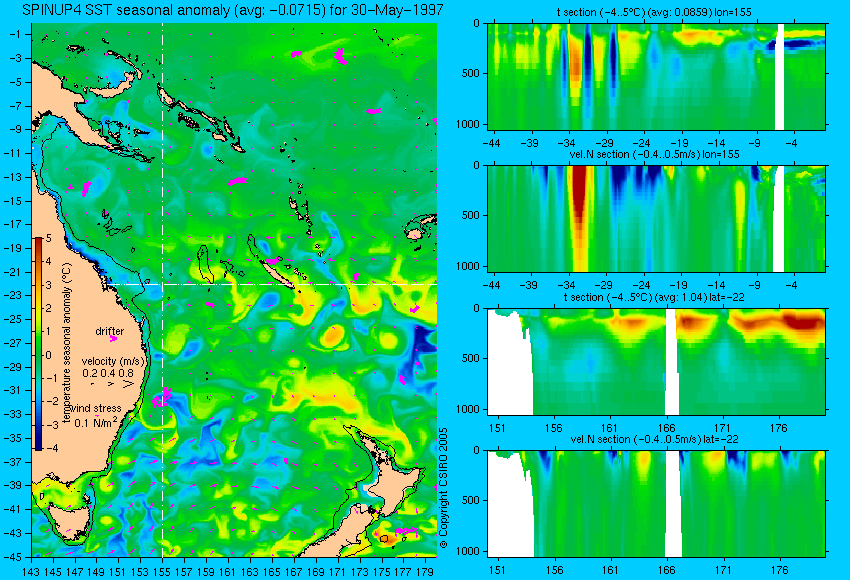Click the '500' depth label of top section

coord(471,73)
